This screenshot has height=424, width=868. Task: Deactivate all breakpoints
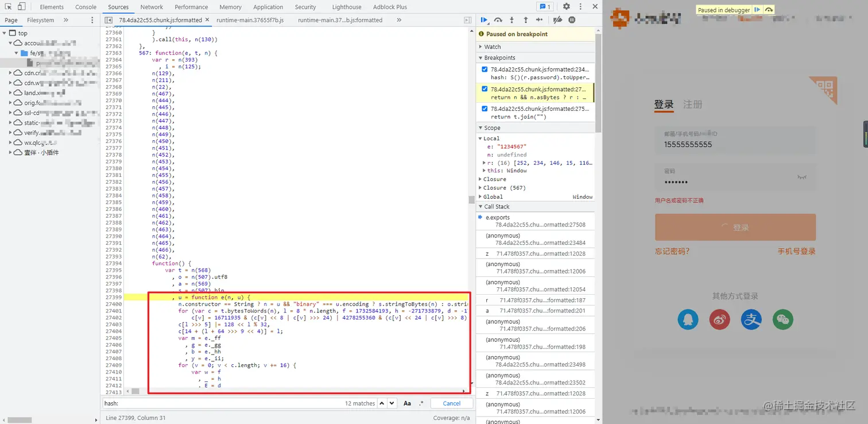coord(557,20)
